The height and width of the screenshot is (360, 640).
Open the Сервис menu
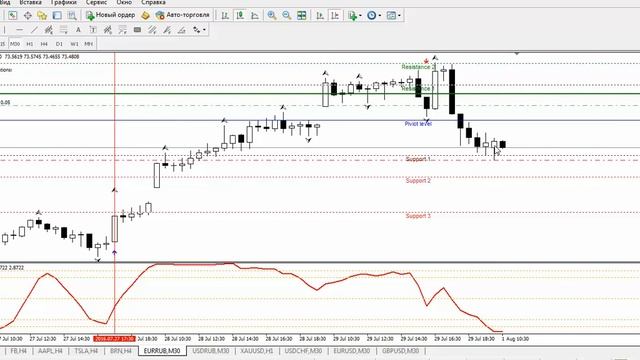tap(96, 2)
